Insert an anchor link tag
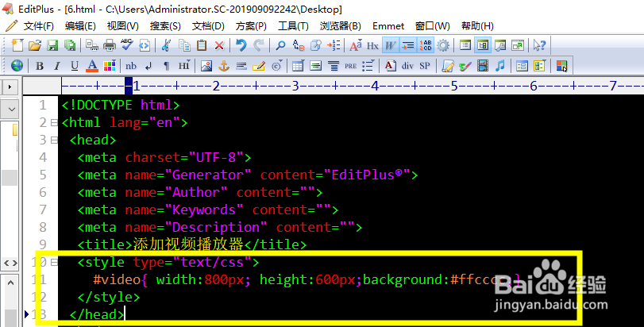Image resolution: width=644 pixels, height=327 pixels. coord(224,65)
